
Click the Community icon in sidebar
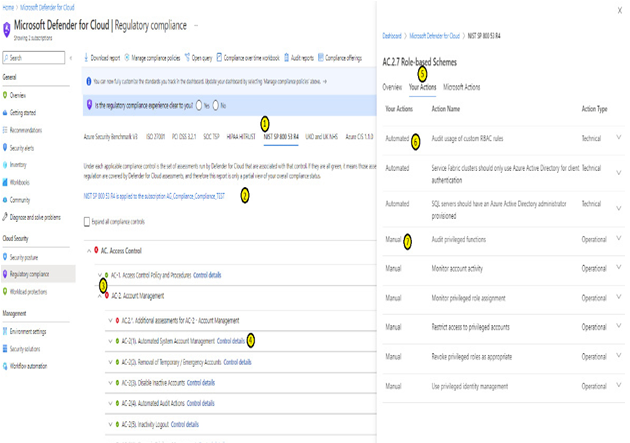[5, 200]
